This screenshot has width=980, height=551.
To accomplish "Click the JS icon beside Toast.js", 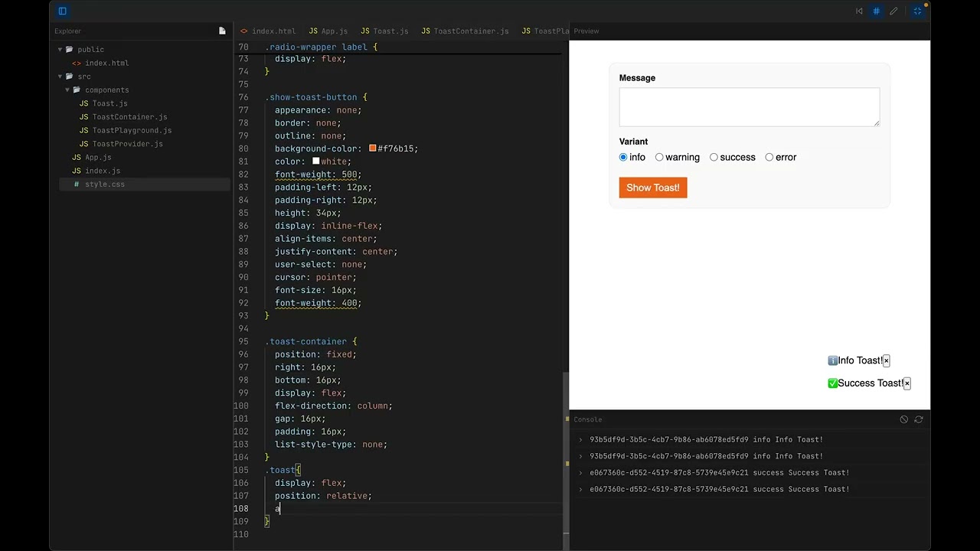I will 84,103.
